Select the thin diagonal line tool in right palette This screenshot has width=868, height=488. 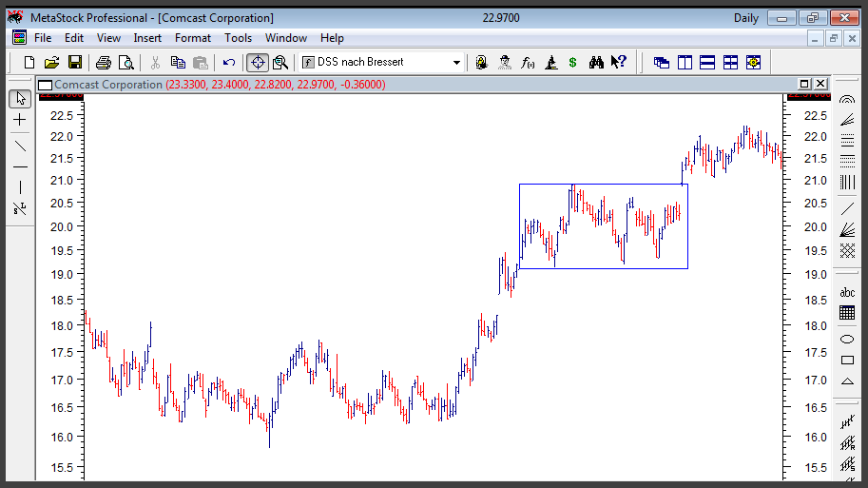[847, 208]
